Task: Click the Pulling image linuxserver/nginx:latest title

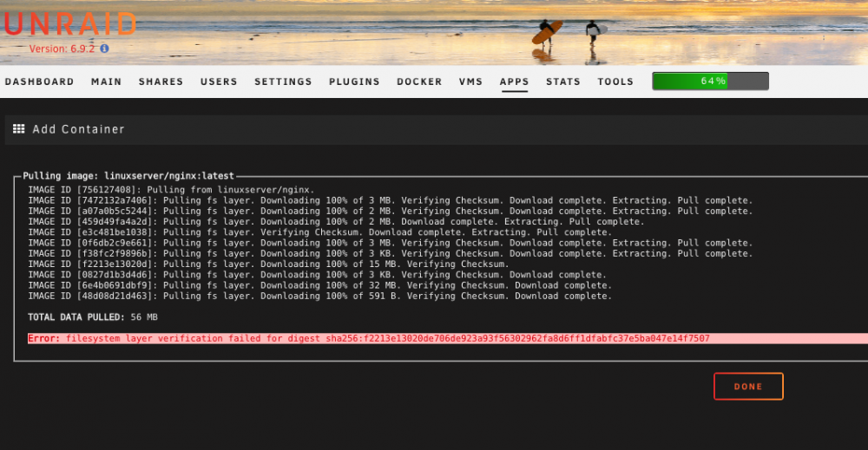Action: (x=128, y=176)
